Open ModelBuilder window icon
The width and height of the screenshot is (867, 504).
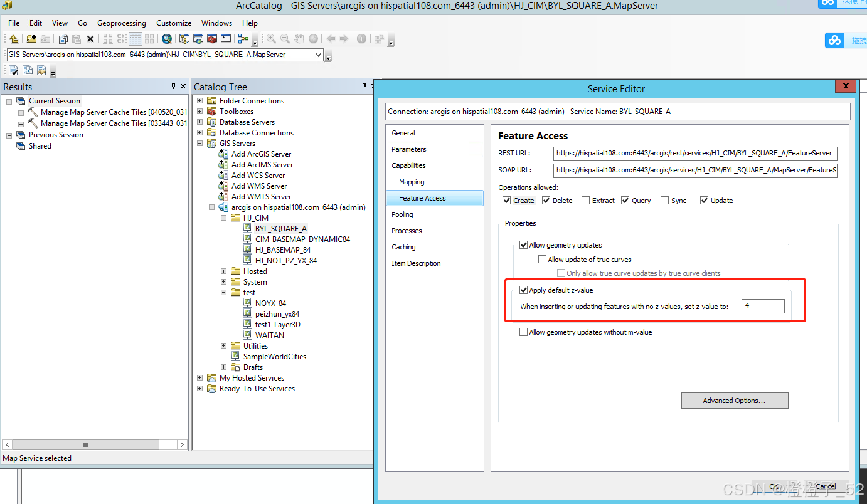click(x=243, y=39)
